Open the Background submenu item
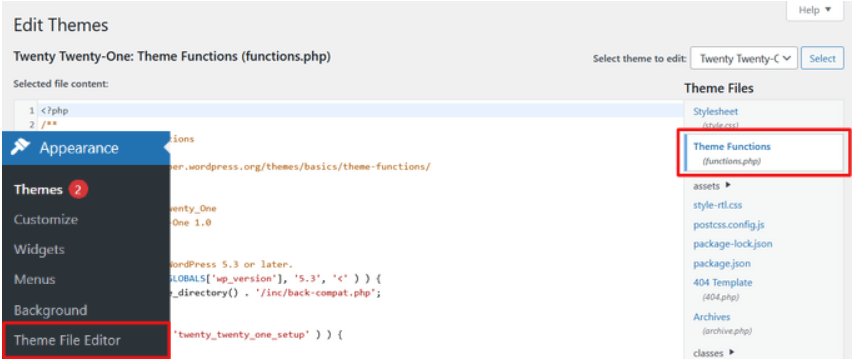This screenshot has width=855, height=363. [50, 310]
